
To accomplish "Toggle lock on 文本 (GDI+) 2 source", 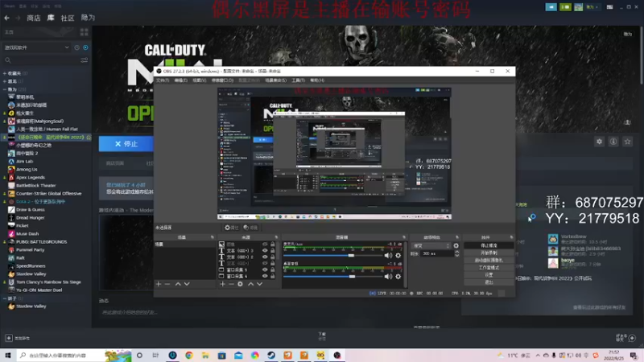I will pyautogui.click(x=272, y=257).
